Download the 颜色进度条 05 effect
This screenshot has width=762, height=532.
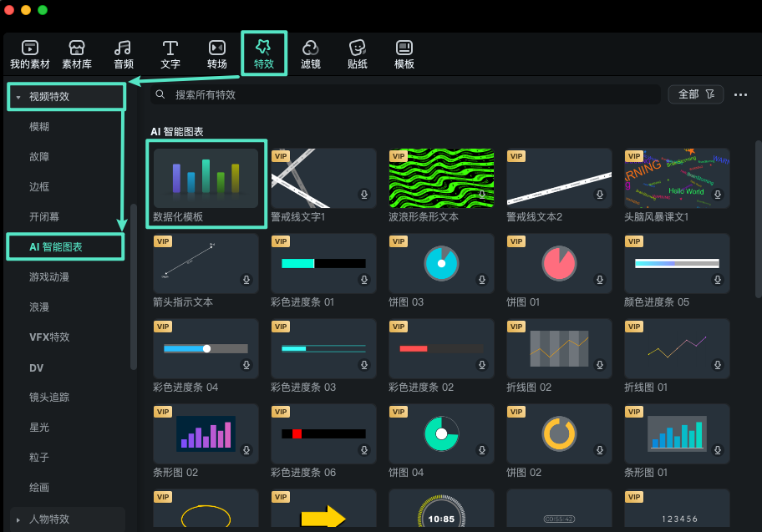pyautogui.click(x=717, y=280)
